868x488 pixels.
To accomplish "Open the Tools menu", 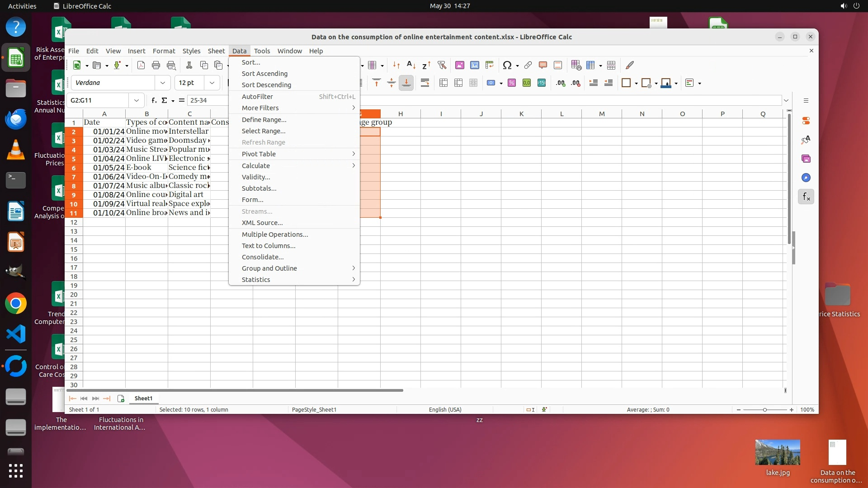I will [x=262, y=51].
